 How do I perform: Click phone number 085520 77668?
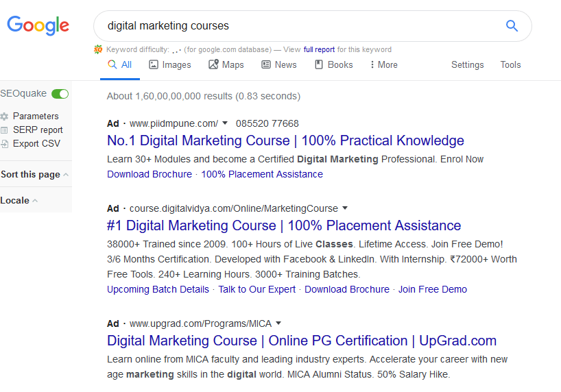tap(267, 123)
